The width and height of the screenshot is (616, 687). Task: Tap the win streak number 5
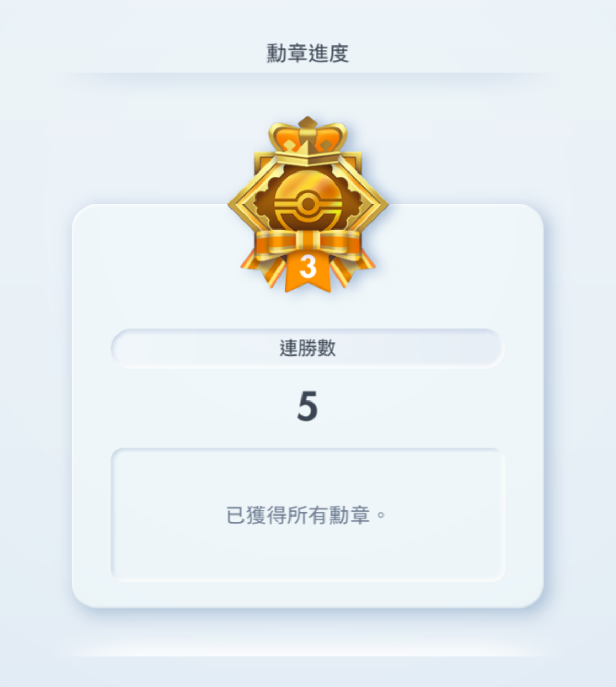point(308,406)
